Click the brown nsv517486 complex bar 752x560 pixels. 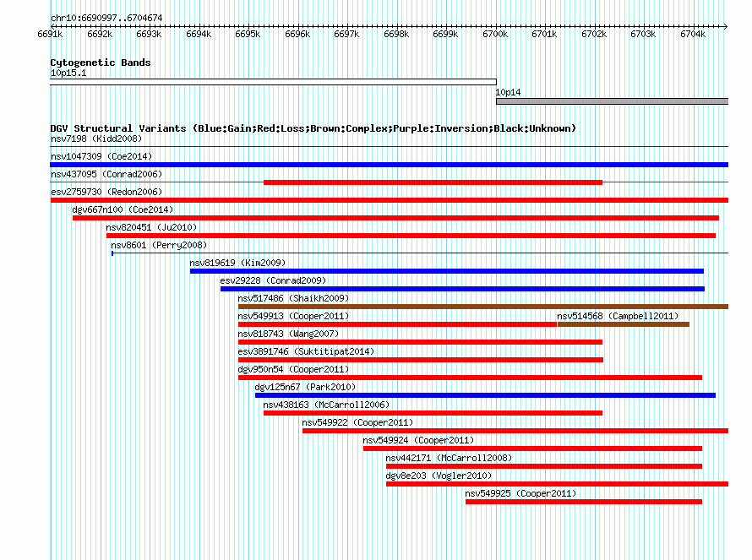483,307
